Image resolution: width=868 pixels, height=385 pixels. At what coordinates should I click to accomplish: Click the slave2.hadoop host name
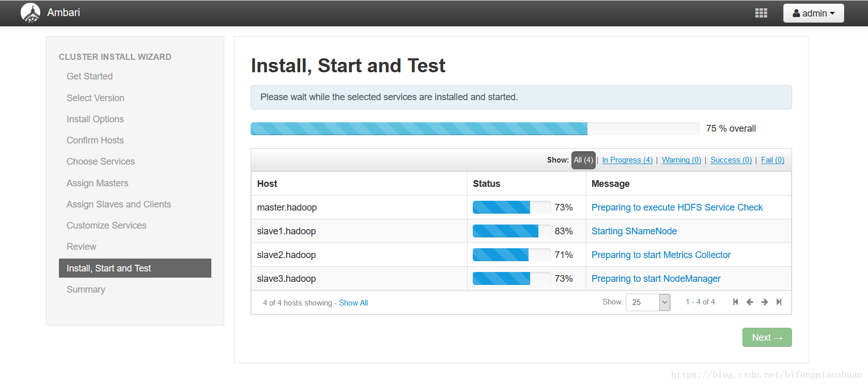[x=286, y=255]
